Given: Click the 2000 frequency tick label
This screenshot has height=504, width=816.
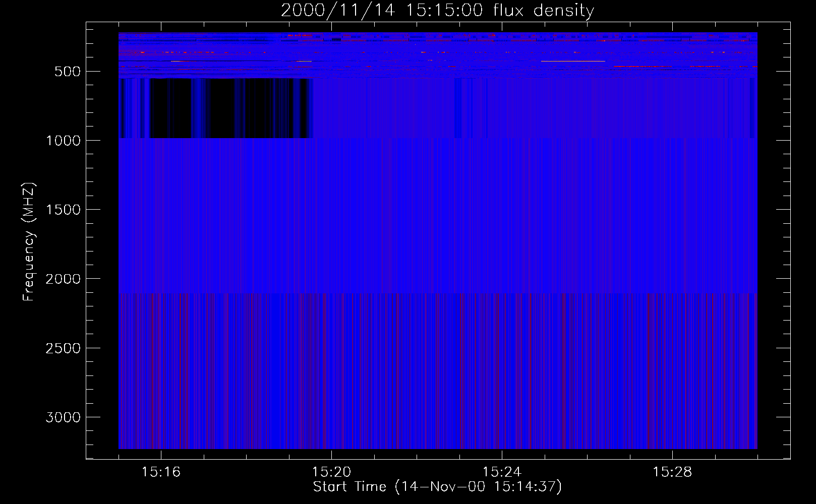Looking at the screenshot, I should (63, 279).
